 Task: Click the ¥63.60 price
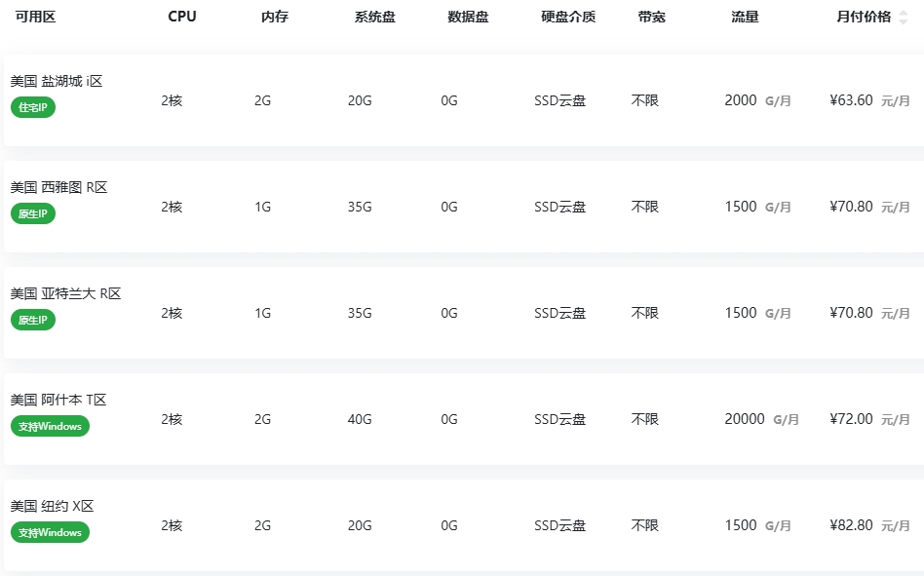click(851, 100)
